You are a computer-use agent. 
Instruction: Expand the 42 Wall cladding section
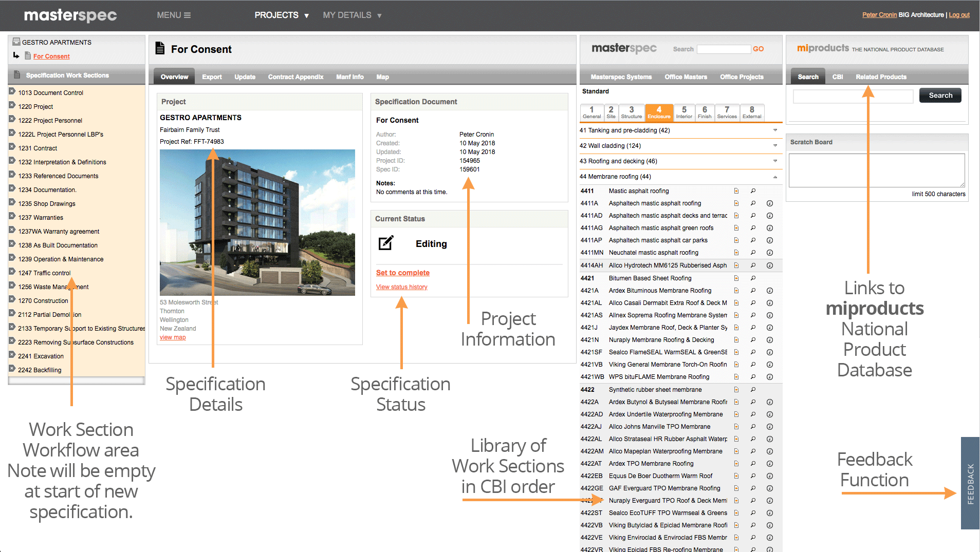[x=775, y=146]
